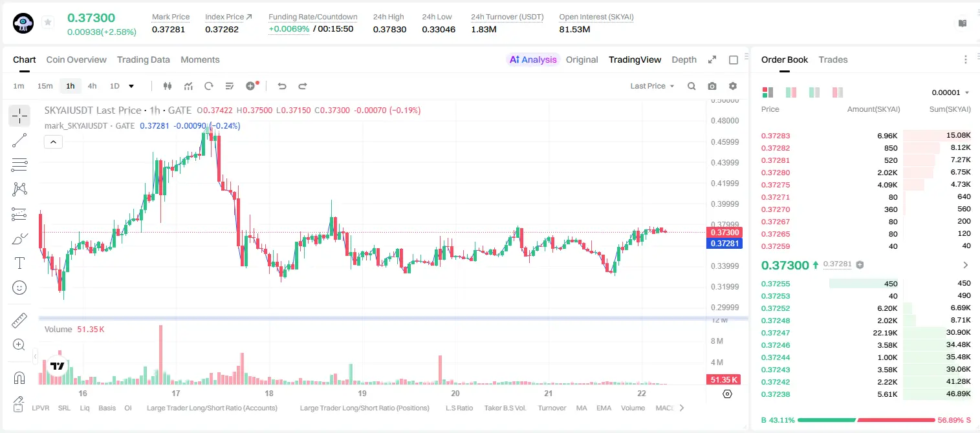Viewport: 980px width, 433px height.
Task: Activate the zoom-in magnifier tool
Action: 19,345
